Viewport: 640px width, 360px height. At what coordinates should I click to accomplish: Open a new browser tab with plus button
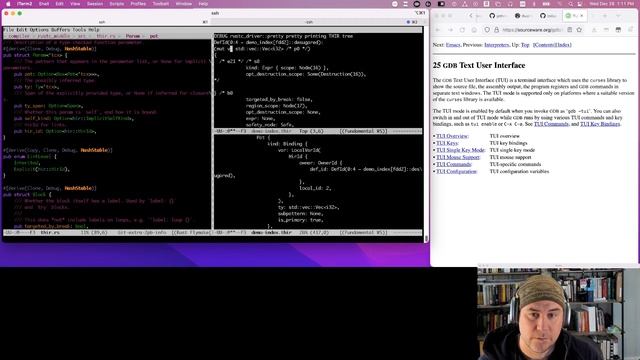(x=604, y=16)
